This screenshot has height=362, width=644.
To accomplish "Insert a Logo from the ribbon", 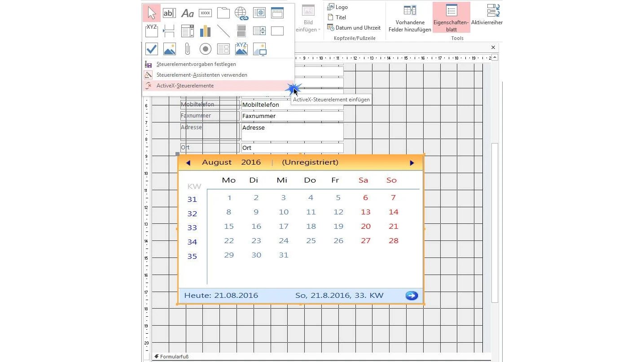I will pos(337,7).
